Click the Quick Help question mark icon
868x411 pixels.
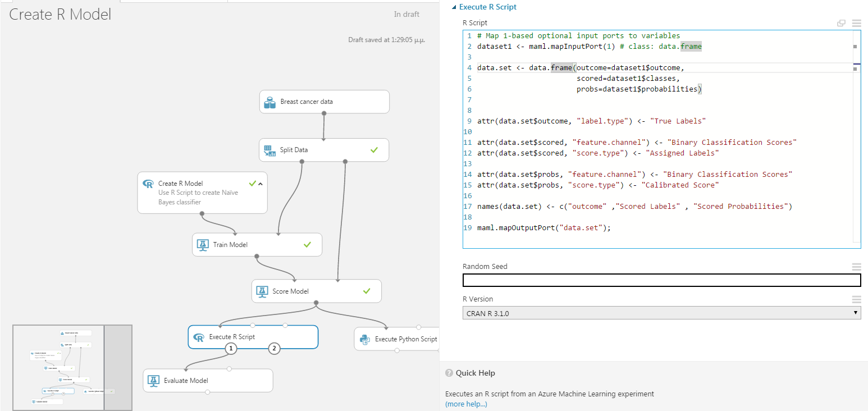(449, 373)
